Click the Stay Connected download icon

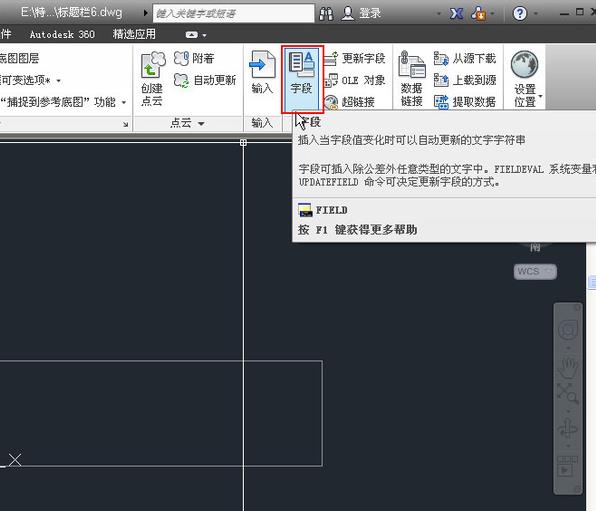tap(479, 14)
